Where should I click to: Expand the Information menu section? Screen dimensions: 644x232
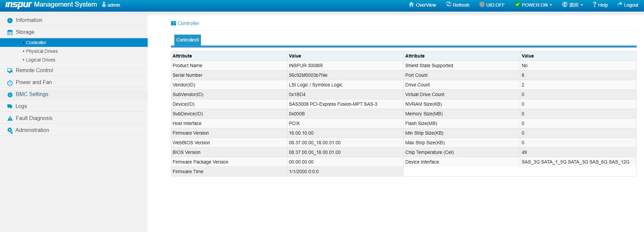[74, 20]
